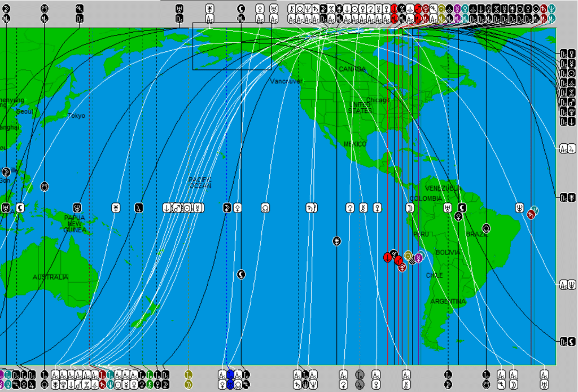The height and width of the screenshot is (392, 578).
Task: Click the black circle marker over Brazil
Action: point(486,228)
